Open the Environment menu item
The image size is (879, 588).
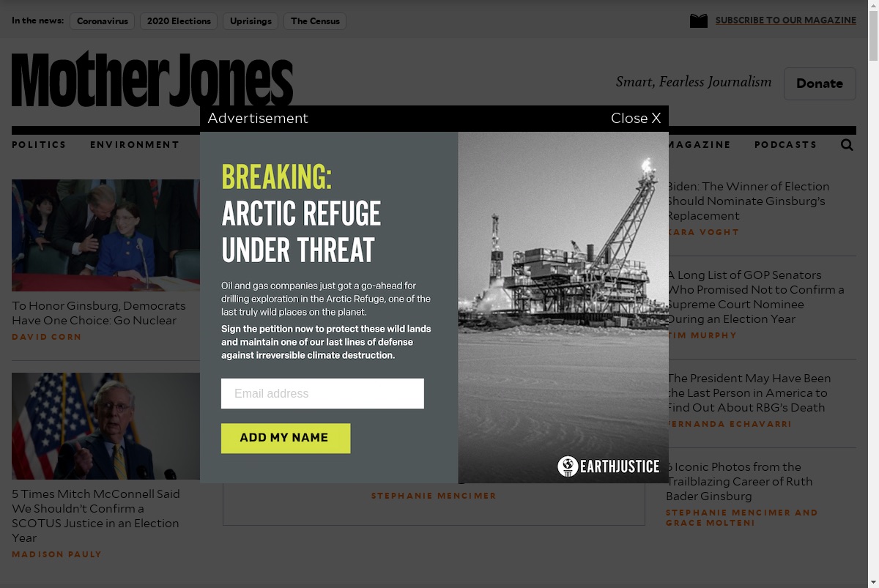click(135, 145)
